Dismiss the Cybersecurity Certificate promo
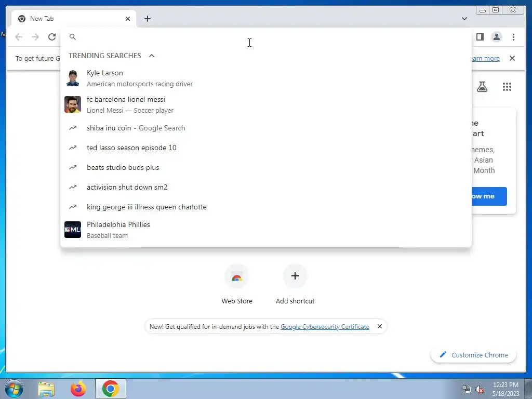This screenshot has width=532, height=399. pyautogui.click(x=380, y=326)
